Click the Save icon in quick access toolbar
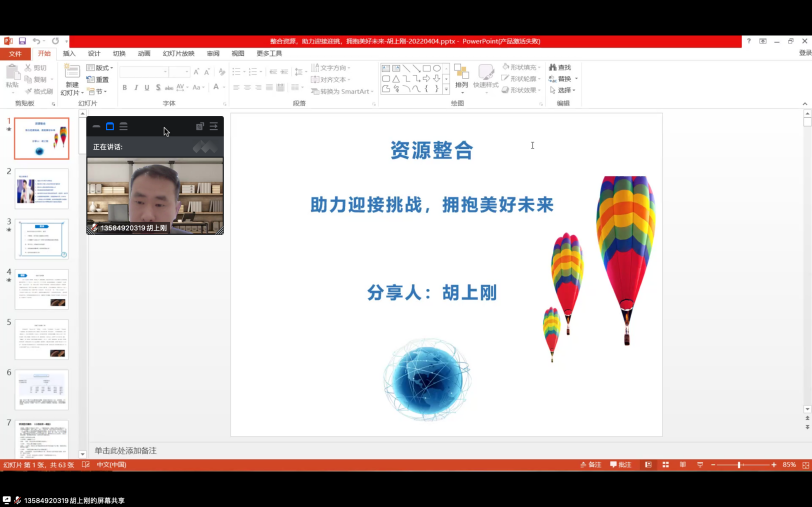The width and height of the screenshot is (812, 507). click(22, 41)
